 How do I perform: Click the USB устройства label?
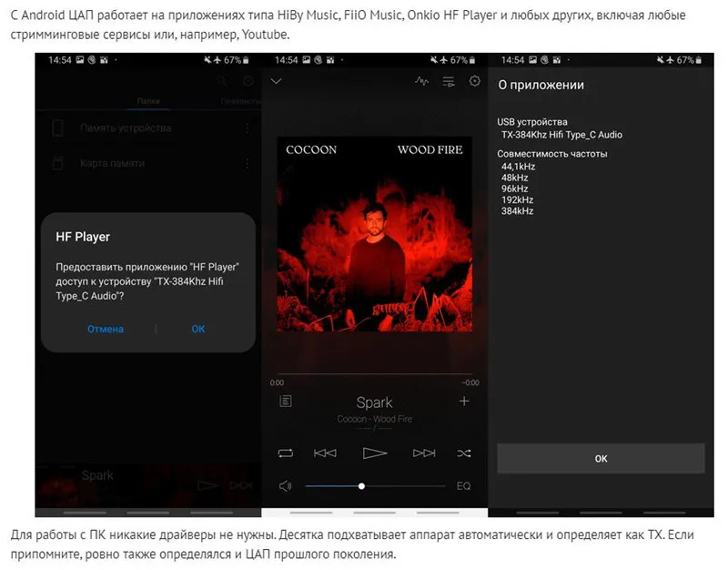[x=532, y=122]
